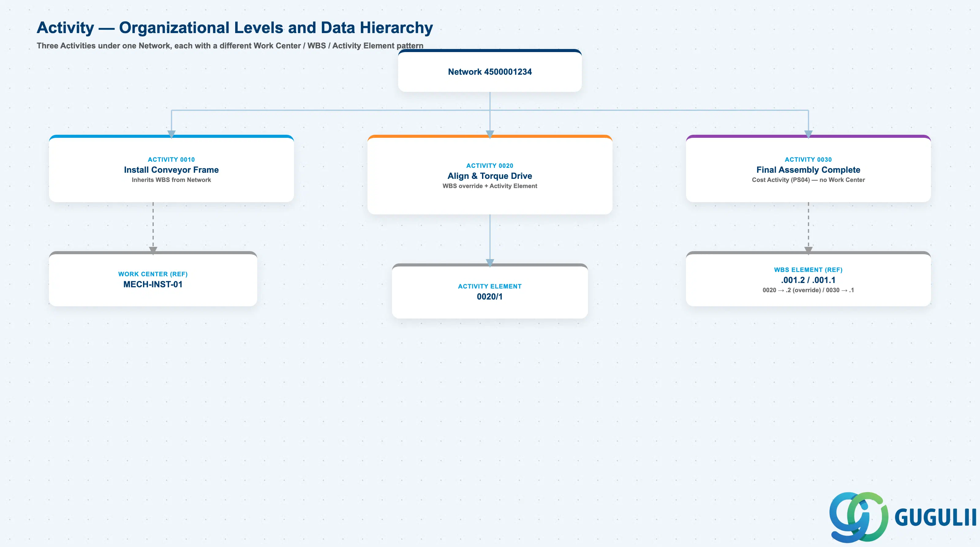Click the GUGULII wordmark text

tap(936, 517)
